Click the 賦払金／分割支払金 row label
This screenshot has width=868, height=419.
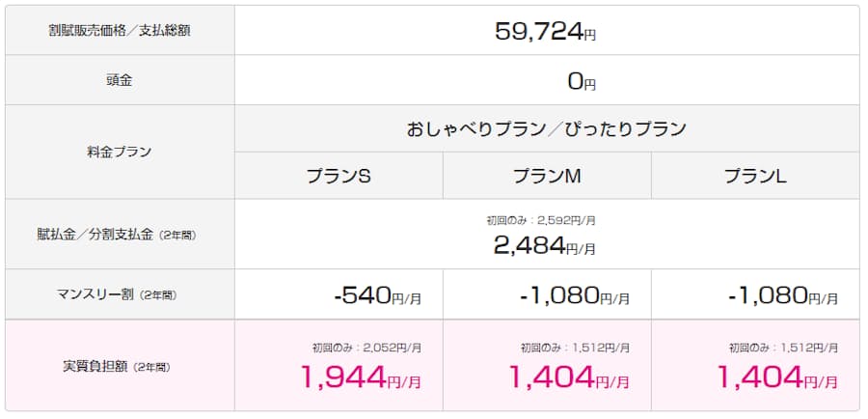119,235
